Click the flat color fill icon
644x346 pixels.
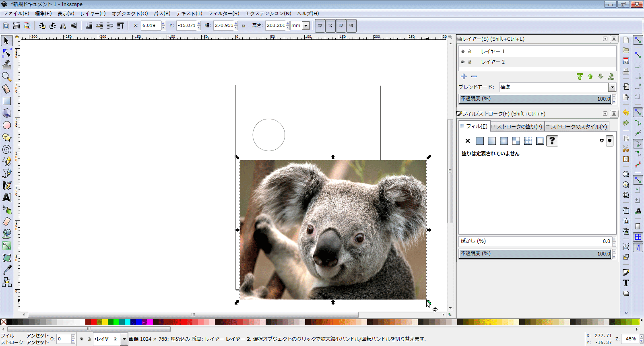[480, 141]
